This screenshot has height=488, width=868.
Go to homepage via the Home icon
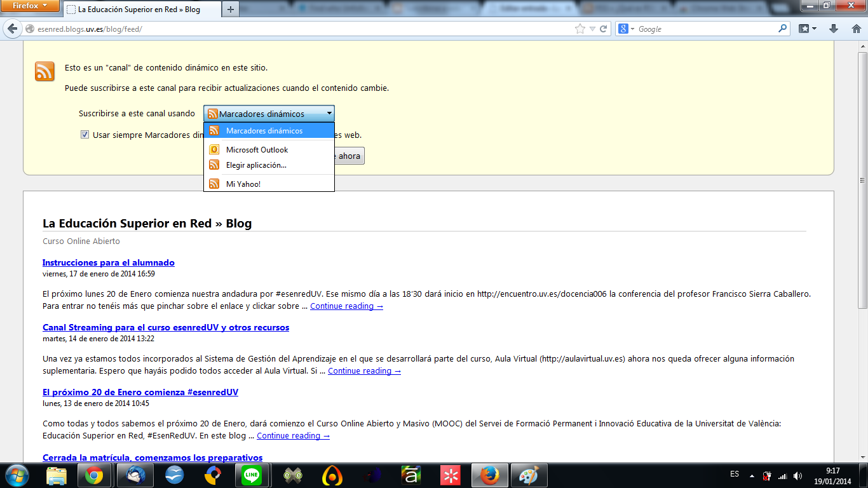856,29
